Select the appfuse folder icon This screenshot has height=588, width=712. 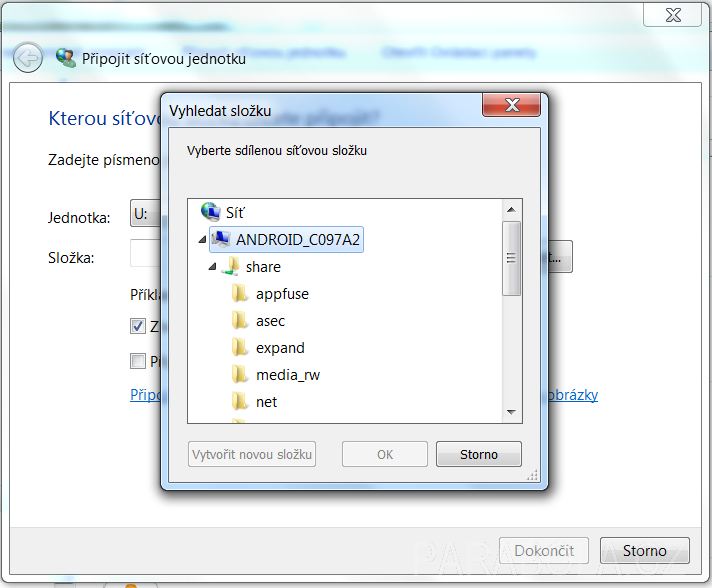coord(240,293)
